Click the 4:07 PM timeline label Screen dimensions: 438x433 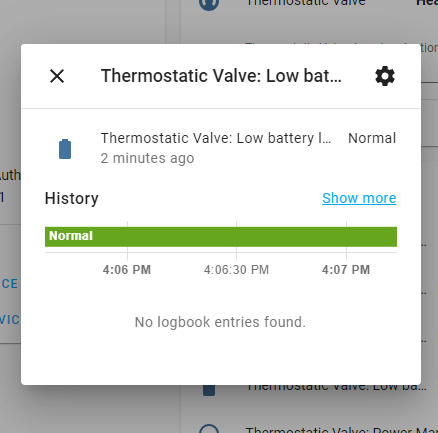click(x=346, y=270)
